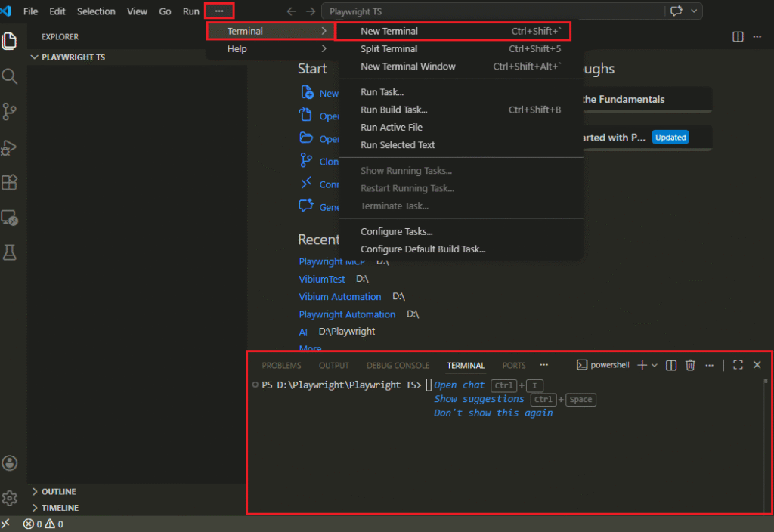The height and width of the screenshot is (532, 774).
Task: Open recent project Vibium Automation
Action: click(340, 297)
